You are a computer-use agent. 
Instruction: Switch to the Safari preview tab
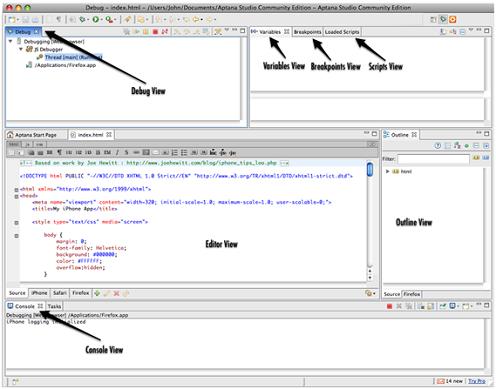pos(60,293)
